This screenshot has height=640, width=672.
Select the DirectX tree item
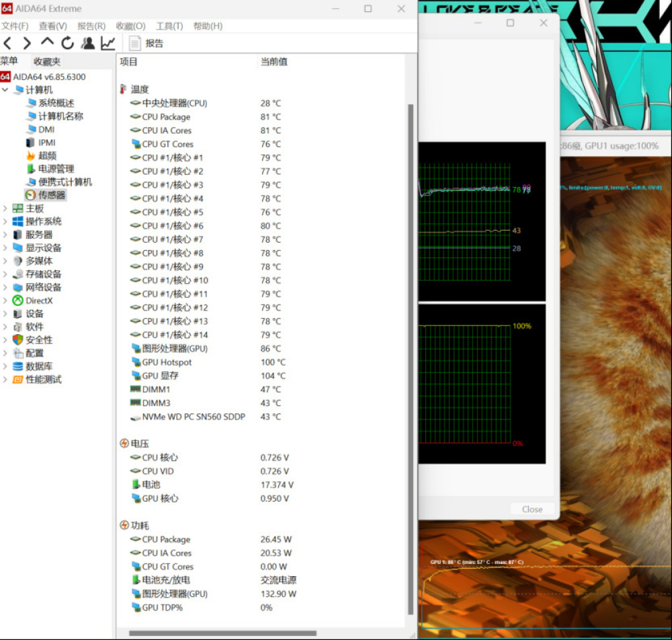pyautogui.click(x=38, y=301)
